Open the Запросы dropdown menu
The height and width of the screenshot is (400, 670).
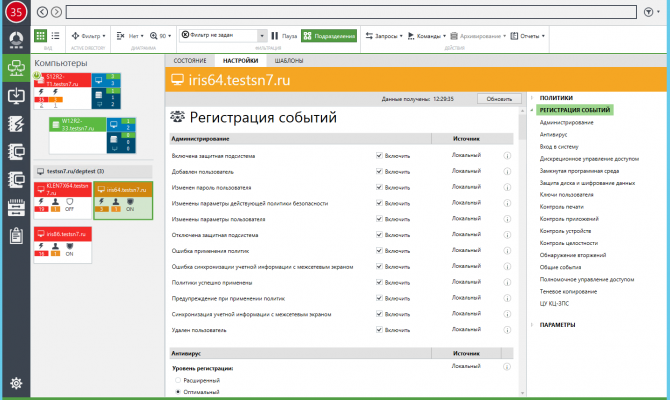[x=384, y=36]
